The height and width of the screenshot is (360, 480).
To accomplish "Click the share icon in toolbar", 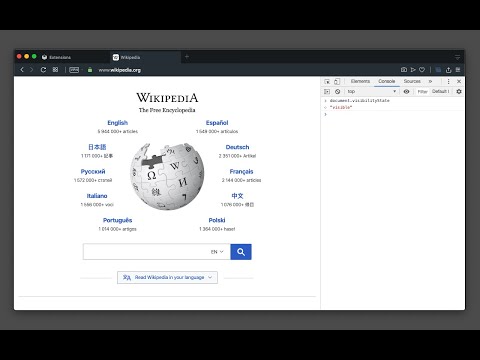I will tap(449, 70).
